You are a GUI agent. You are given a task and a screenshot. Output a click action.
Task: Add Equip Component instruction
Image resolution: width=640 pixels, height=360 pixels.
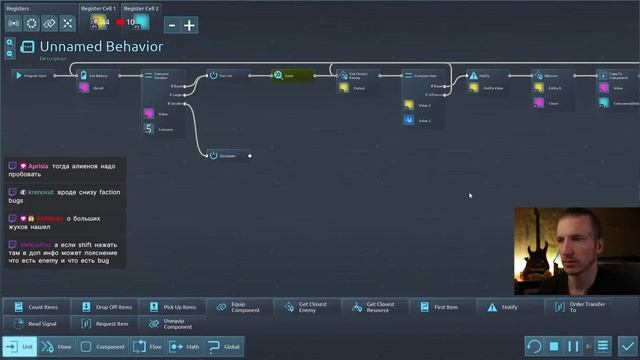[x=240, y=307]
